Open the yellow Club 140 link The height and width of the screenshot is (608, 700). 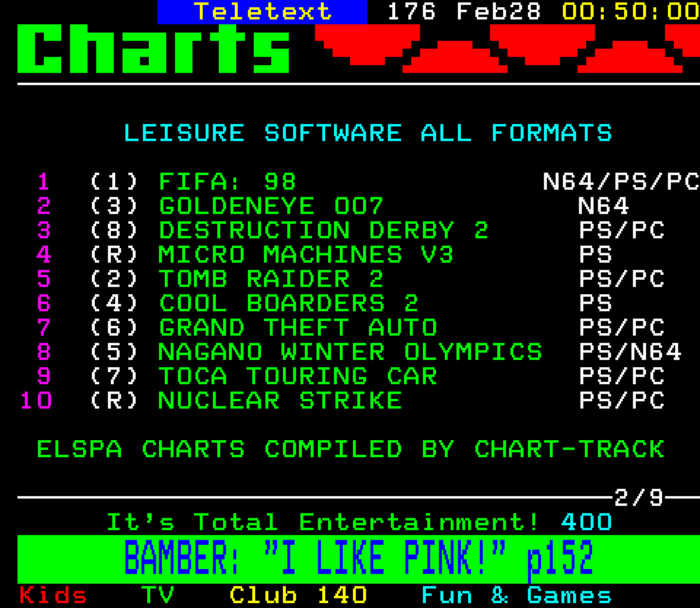pyautogui.click(x=298, y=595)
